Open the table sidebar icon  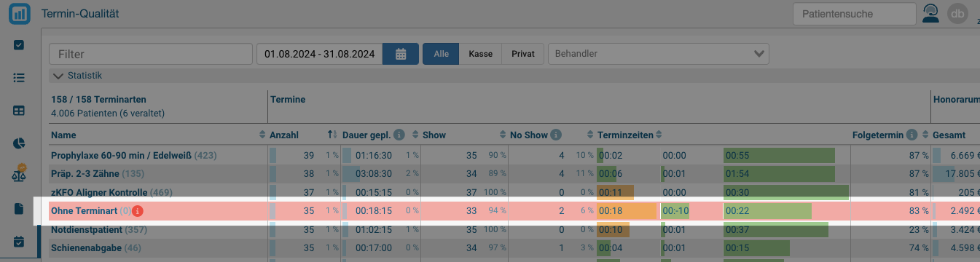click(x=19, y=111)
